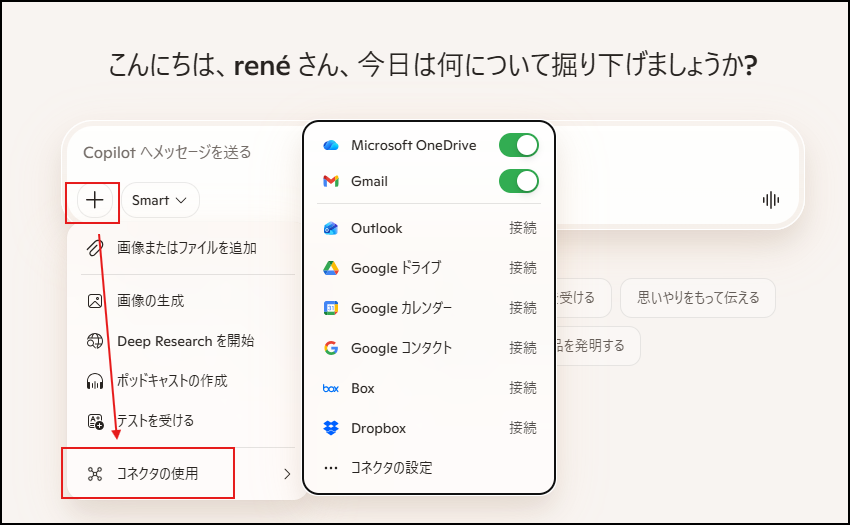Click the Dropbox logo icon
The height and width of the screenshot is (525, 850).
pyautogui.click(x=331, y=428)
